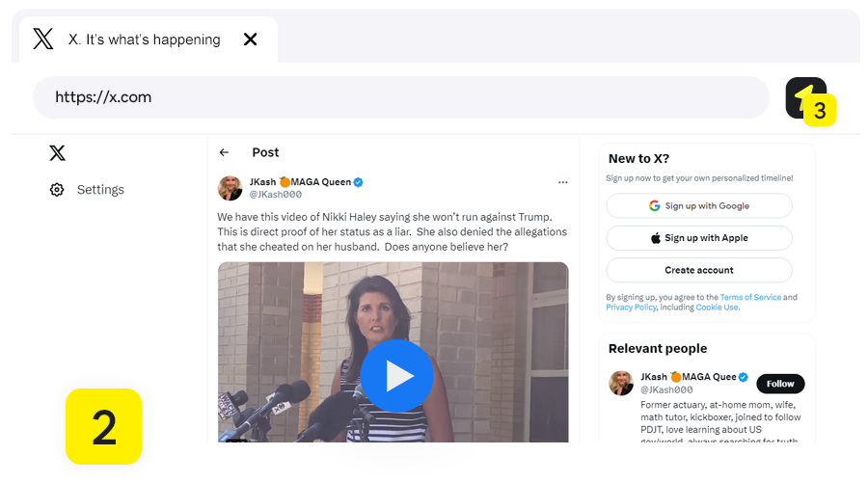The image size is (868, 482).
Task: Close the "X. It's what's happening" tab
Action: tap(250, 40)
